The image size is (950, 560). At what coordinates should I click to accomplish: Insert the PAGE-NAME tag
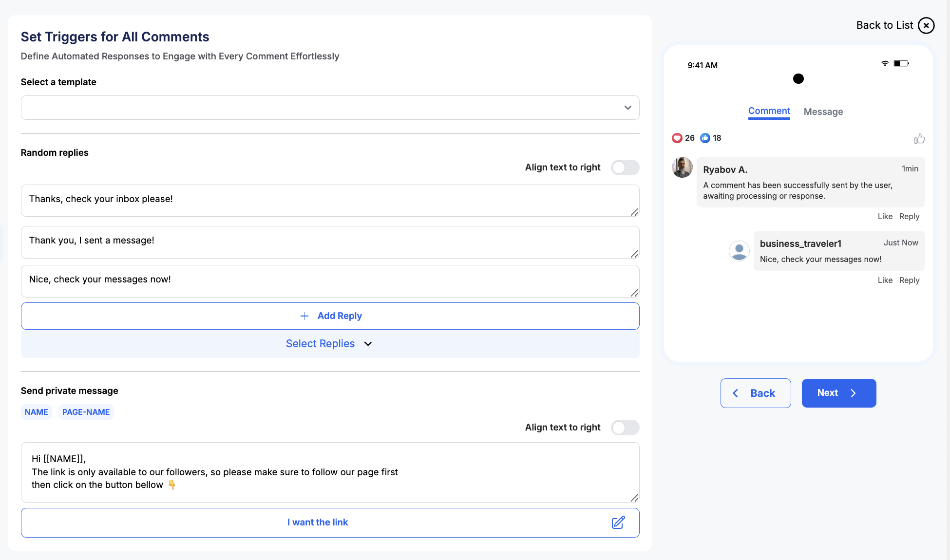coord(86,412)
